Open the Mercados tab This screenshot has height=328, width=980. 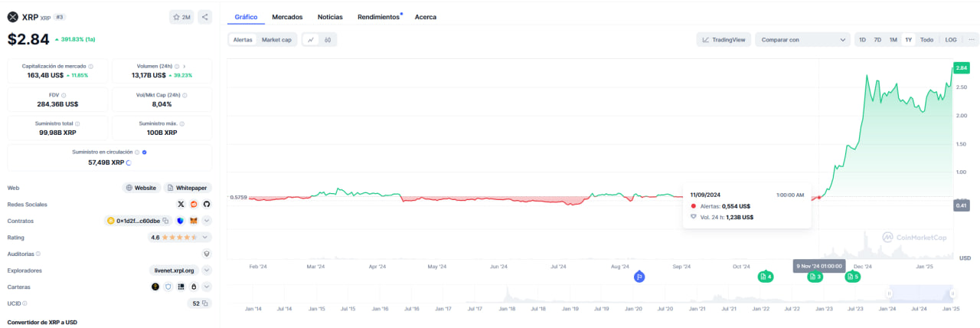pyautogui.click(x=287, y=17)
